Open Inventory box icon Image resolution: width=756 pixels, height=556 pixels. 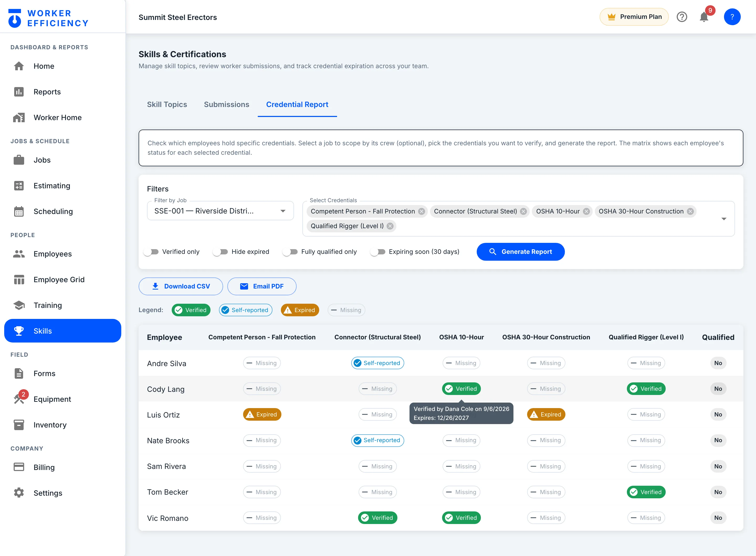pyautogui.click(x=19, y=425)
